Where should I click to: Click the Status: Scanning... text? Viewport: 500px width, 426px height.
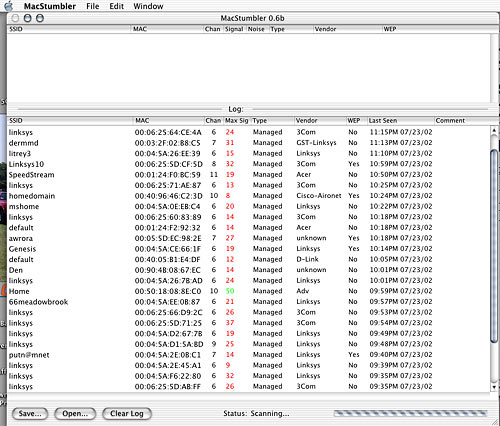click(x=256, y=413)
